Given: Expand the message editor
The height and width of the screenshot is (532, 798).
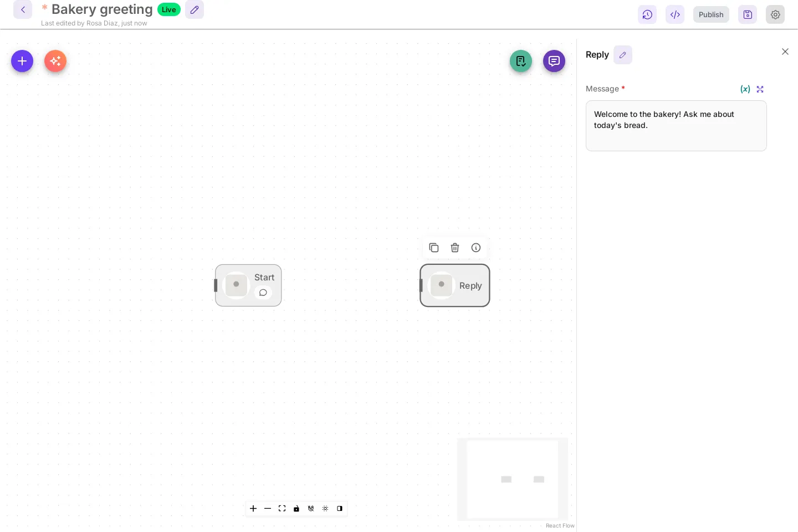Looking at the screenshot, I should 760,89.
